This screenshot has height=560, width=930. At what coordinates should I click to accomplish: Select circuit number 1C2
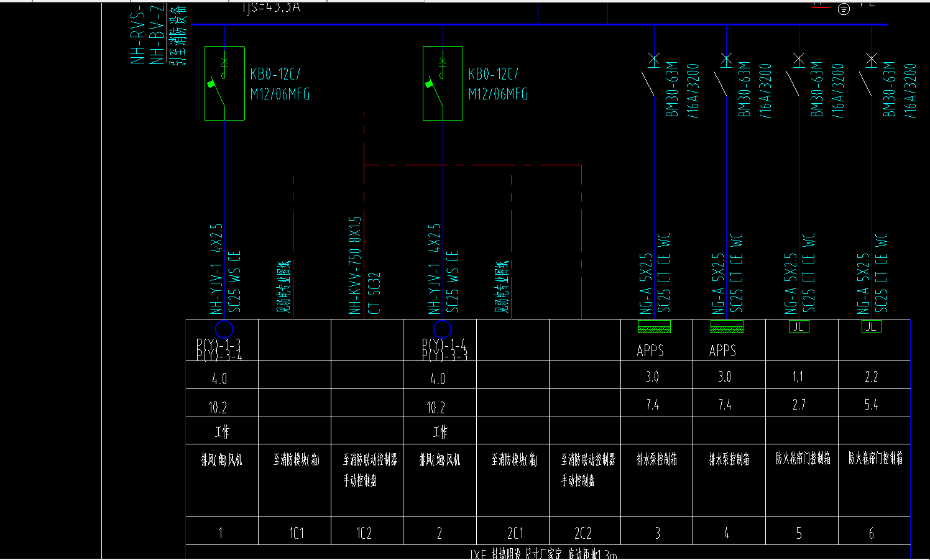coord(364,533)
